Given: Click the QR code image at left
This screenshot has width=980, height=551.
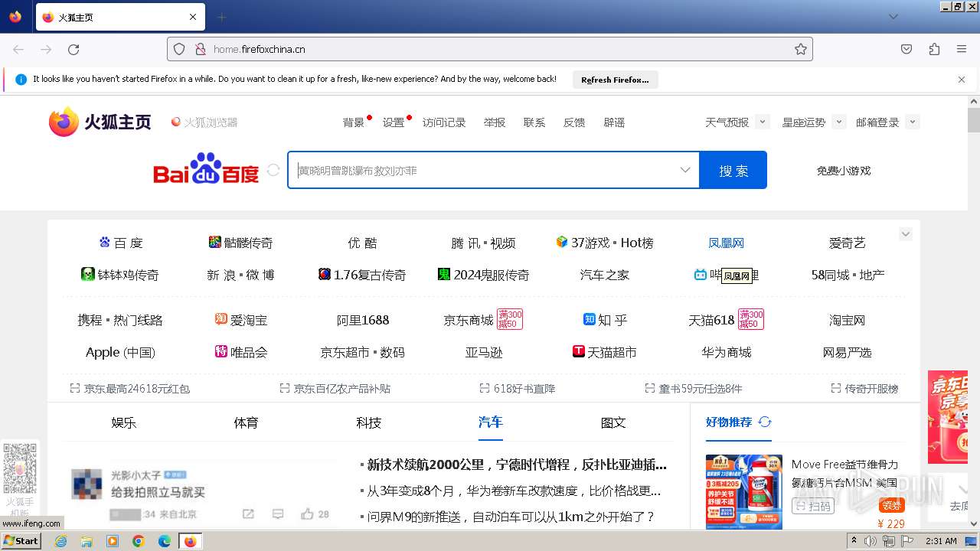Looking at the screenshot, I should 20,468.
